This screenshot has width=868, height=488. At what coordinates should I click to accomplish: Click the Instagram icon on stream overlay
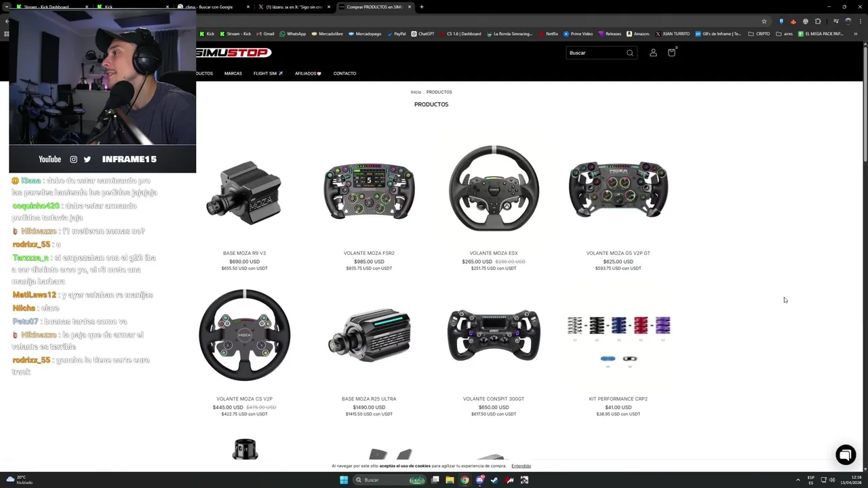point(73,159)
